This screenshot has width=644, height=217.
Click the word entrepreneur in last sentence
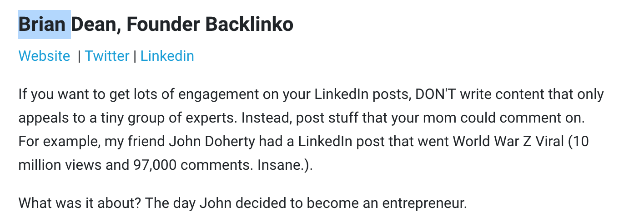click(x=424, y=203)
